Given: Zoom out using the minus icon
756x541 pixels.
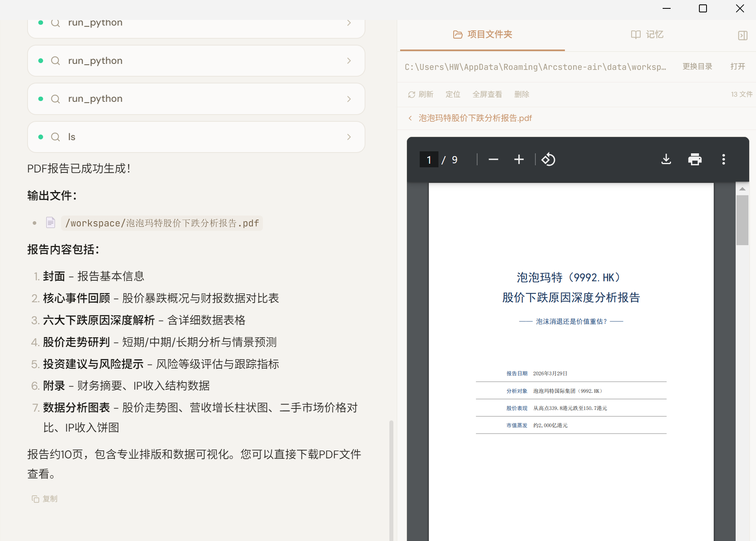Looking at the screenshot, I should [493, 159].
